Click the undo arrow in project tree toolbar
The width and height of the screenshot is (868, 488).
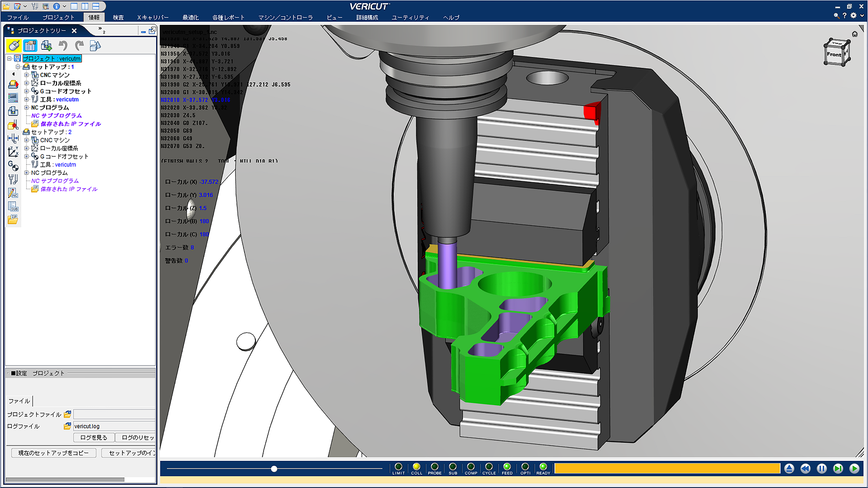[63, 46]
